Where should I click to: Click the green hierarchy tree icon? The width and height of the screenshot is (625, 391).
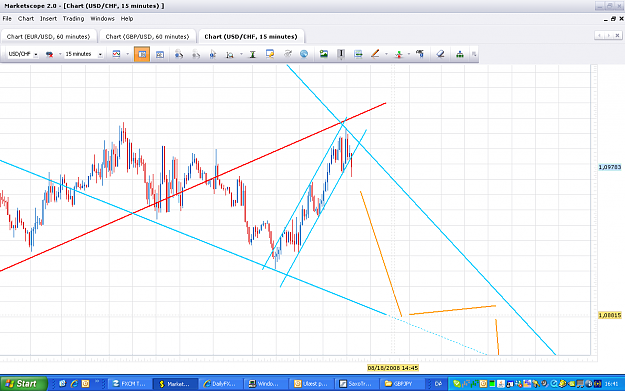point(460,54)
